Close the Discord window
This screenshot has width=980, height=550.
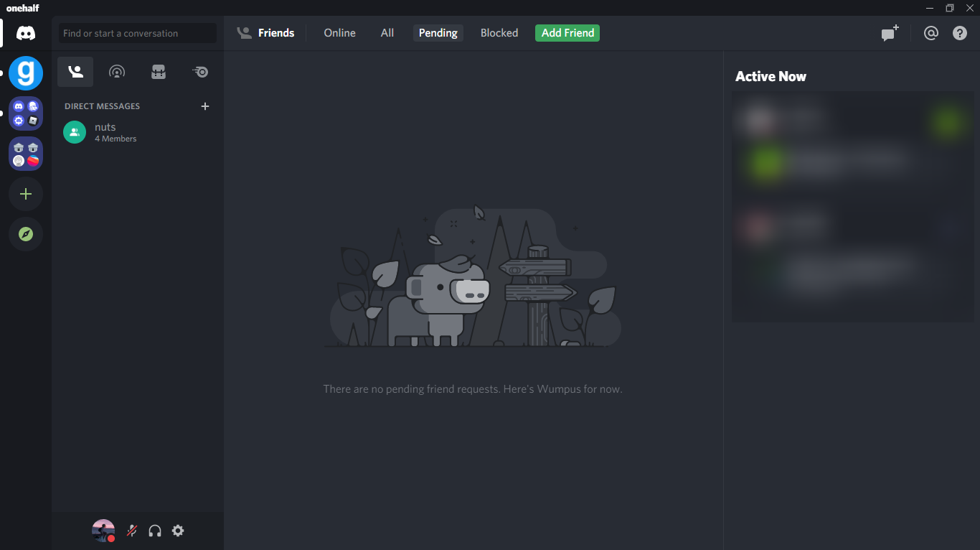(970, 8)
